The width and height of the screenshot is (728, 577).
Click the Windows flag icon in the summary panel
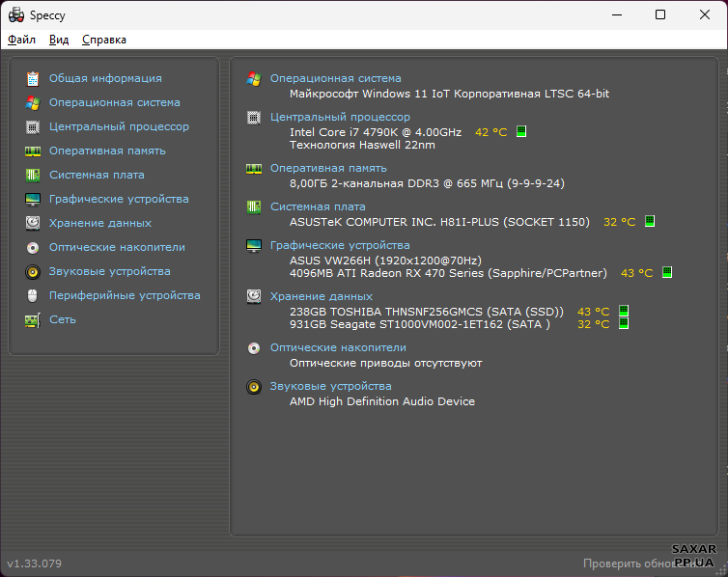point(254,78)
